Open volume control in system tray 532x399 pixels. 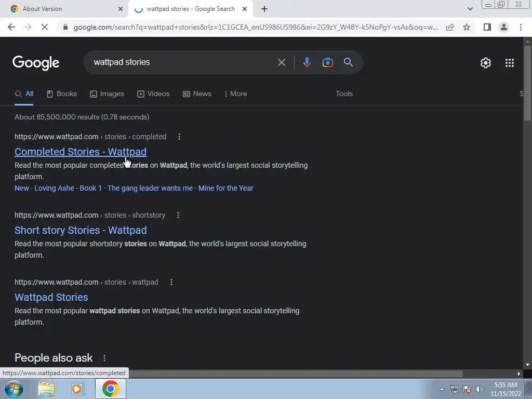480,389
